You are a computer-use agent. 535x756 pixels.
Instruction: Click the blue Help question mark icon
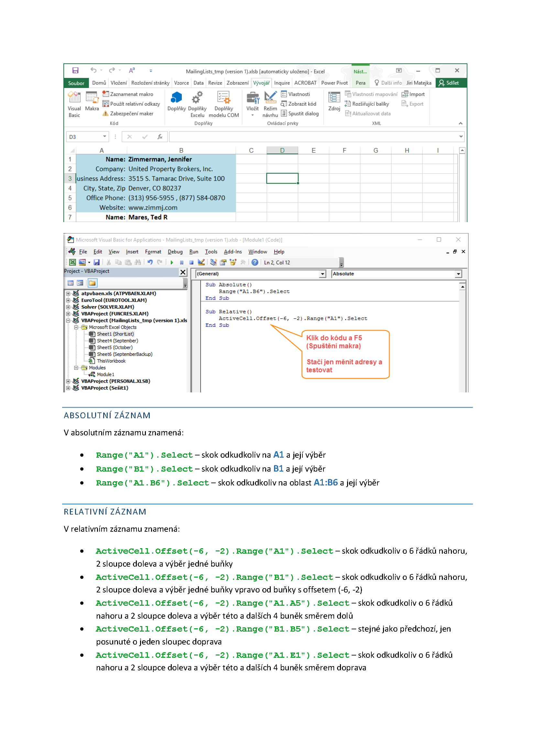[x=255, y=262]
